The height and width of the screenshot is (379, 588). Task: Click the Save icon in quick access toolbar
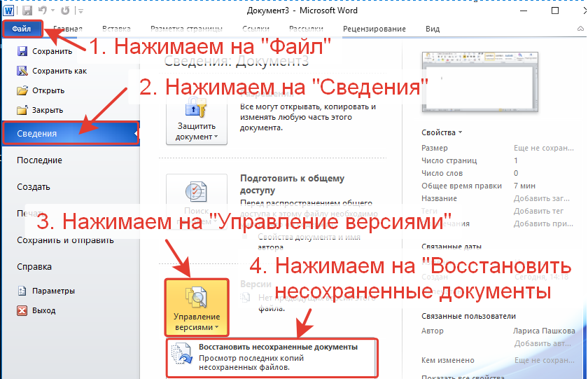point(27,10)
